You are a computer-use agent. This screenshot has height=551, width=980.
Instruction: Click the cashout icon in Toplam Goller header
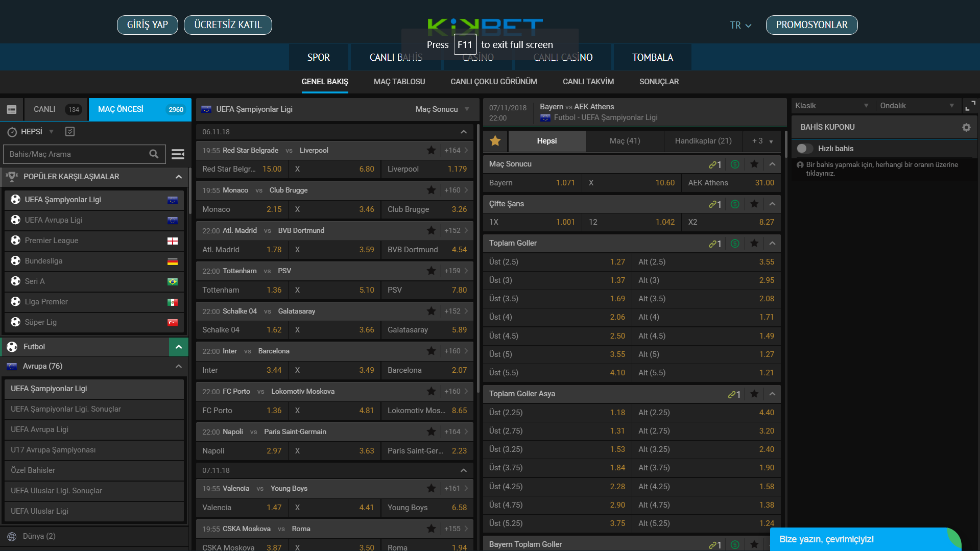(735, 243)
